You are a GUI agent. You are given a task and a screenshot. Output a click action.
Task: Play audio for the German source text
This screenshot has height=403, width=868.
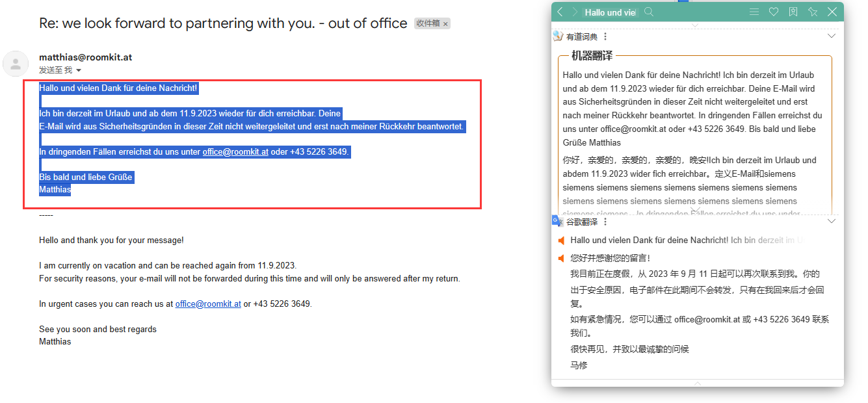(x=561, y=240)
